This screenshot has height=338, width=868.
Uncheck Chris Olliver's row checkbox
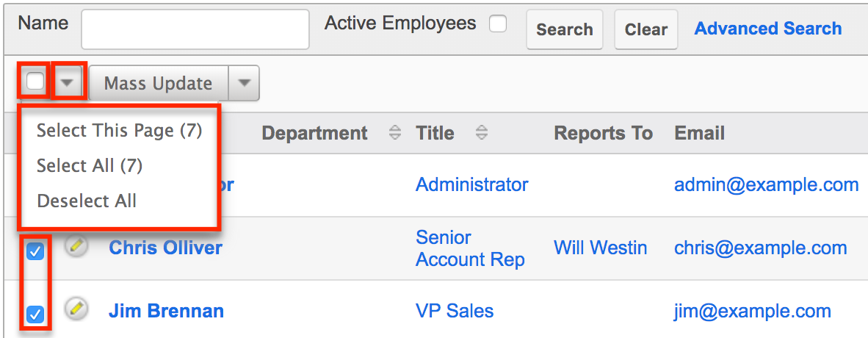35,251
